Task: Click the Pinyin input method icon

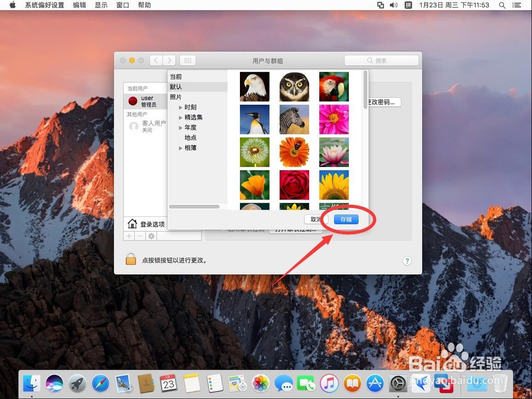Action: pos(408,5)
